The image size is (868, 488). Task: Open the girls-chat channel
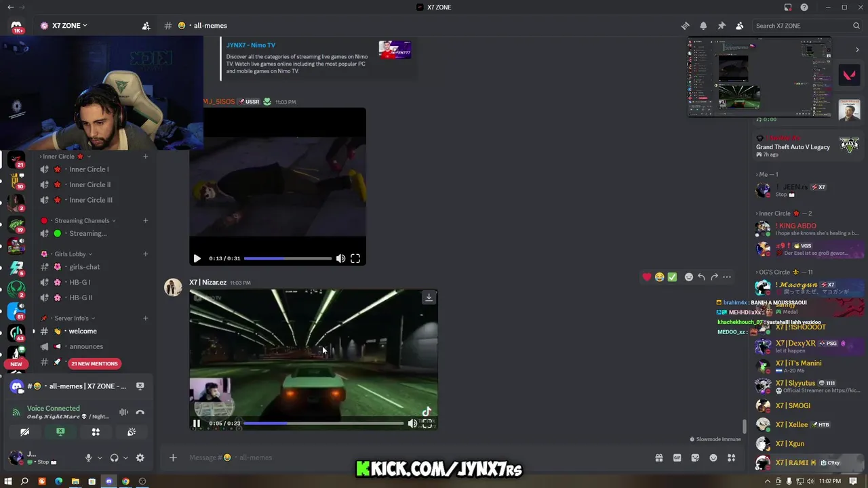coord(84,267)
